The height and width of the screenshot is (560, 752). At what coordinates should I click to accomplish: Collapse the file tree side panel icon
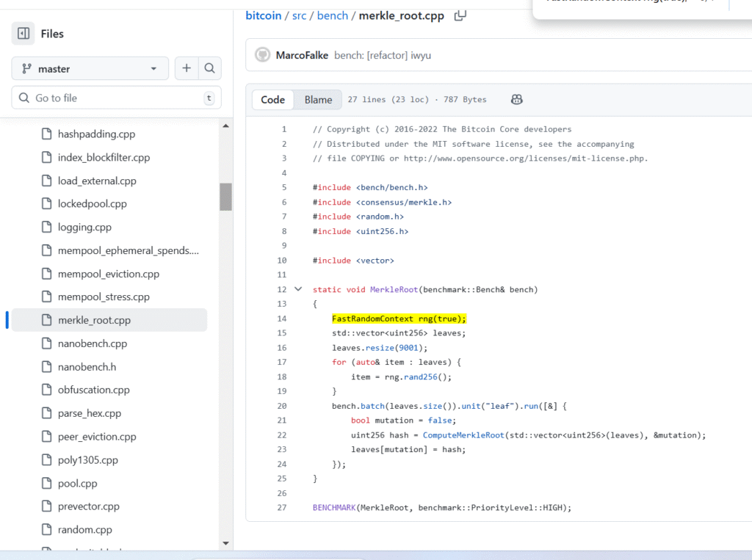click(23, 34)
